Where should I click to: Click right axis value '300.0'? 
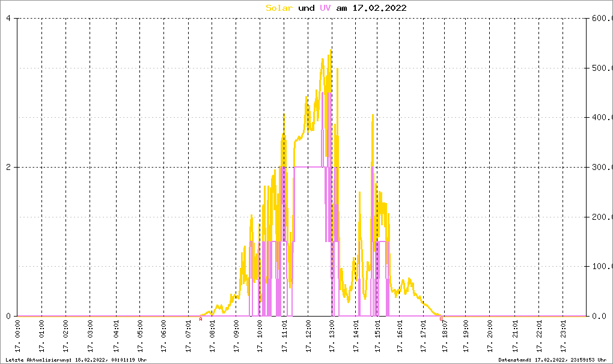click(602, 167)
